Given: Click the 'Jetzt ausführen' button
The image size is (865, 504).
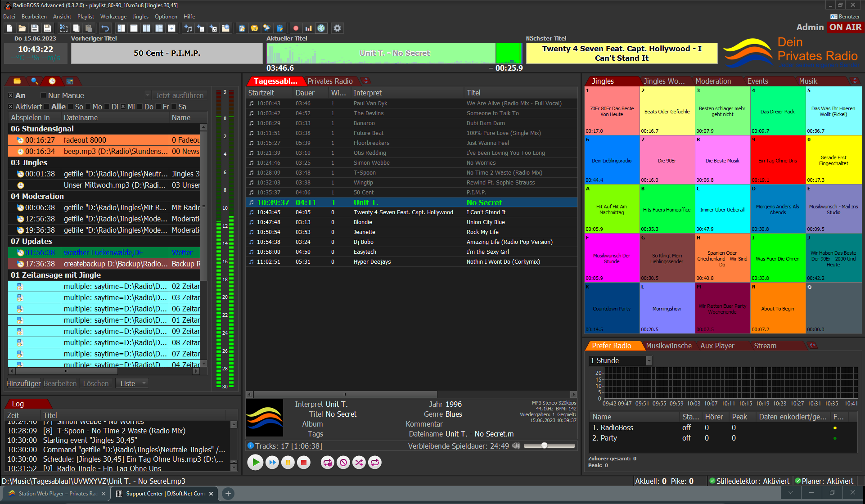Looking at the screenshot, I should (x=180, y=95).
